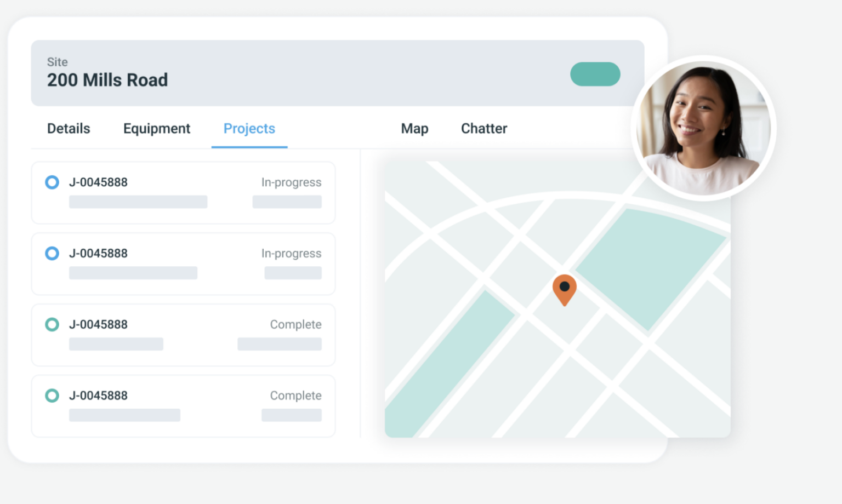Select the Details tab
This screenshot has height=504, width=842.
[x=68, y=128]
